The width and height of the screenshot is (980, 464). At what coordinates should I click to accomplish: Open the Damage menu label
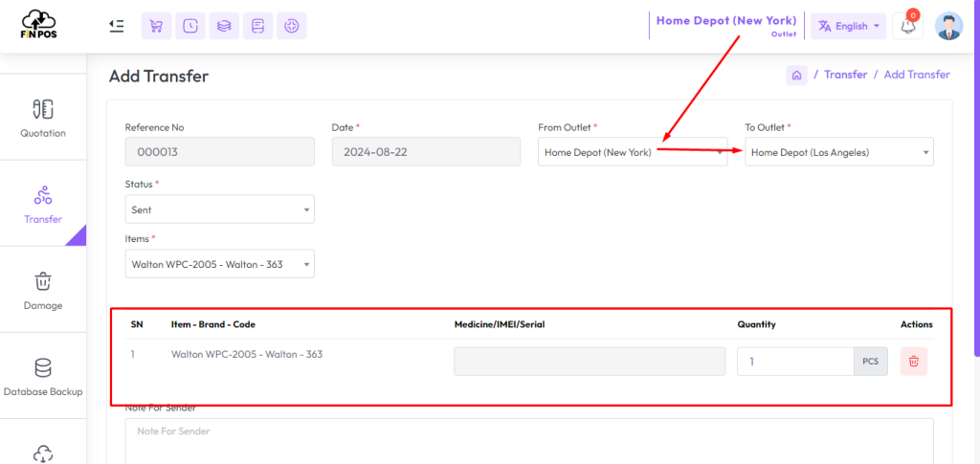click(42, 305)
